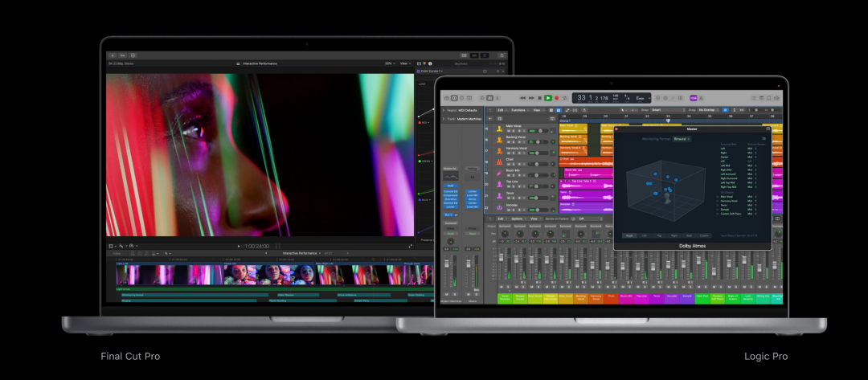This screenshot has width=868, height=380.
Task: Click the Channel EQ plug-in slot
Action: coord(451,203)
